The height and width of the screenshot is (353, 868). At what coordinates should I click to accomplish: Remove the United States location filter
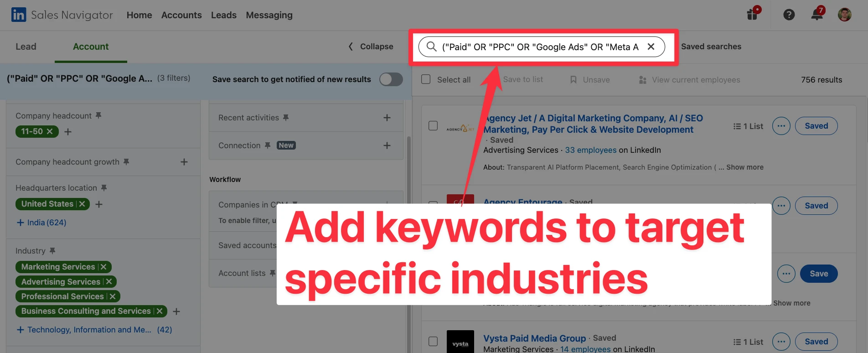click(x=82, y=204)
